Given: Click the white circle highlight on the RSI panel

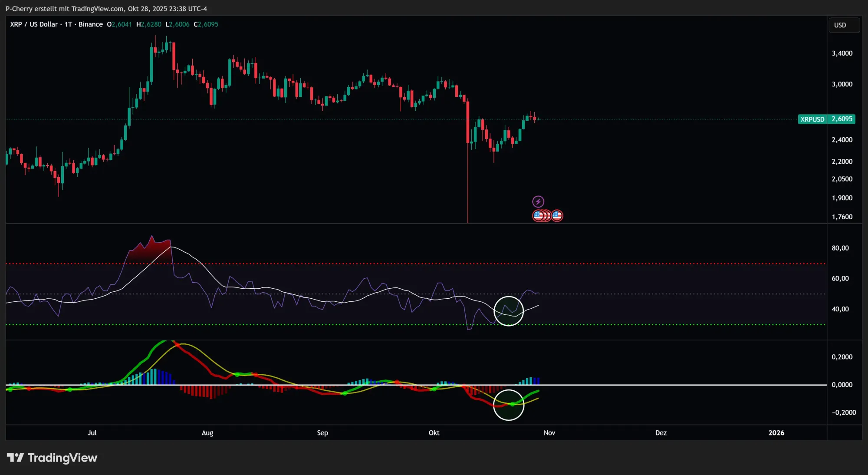Looking at the screenshot, I should 509,311.
